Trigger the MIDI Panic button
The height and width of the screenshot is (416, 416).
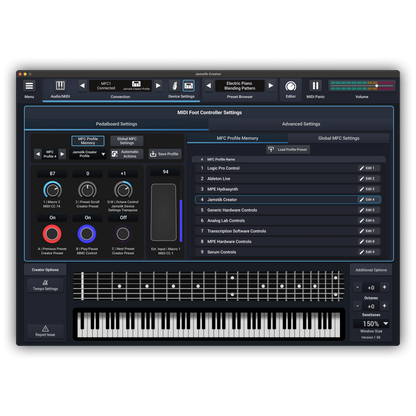tap(315, 86)
